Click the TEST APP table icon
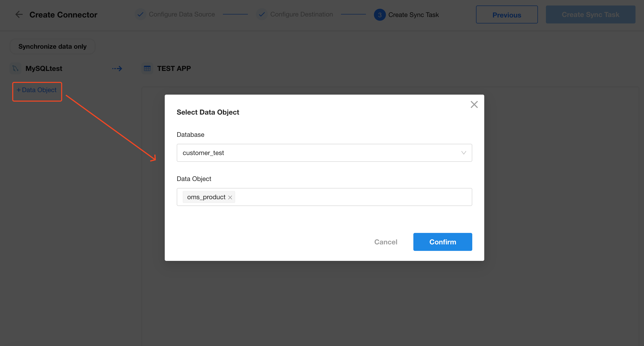Screen dimensions: 644x346 (147, 68)
